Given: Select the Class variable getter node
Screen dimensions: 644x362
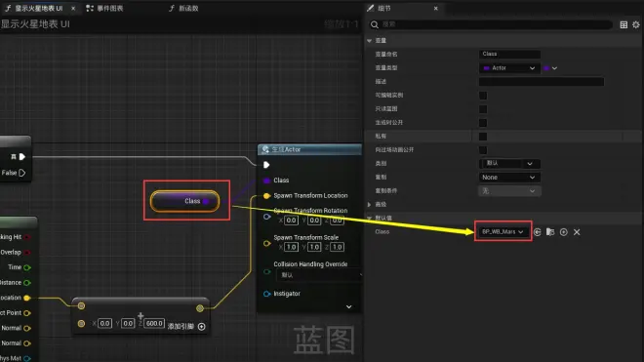Looking at the screenshot, I should pos(184,201).
